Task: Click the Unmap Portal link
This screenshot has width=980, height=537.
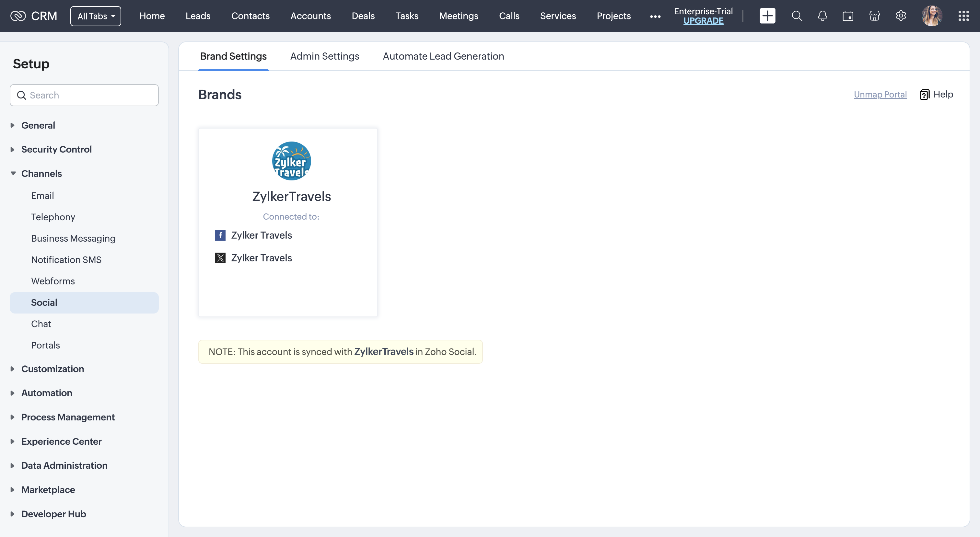Action: (880, 94)
